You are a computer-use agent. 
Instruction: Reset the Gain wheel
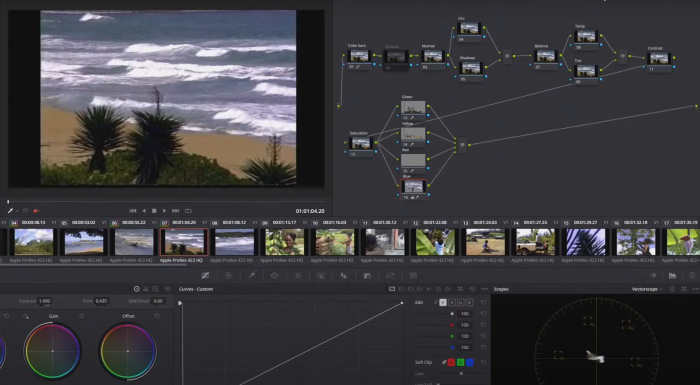pos(82,316)
